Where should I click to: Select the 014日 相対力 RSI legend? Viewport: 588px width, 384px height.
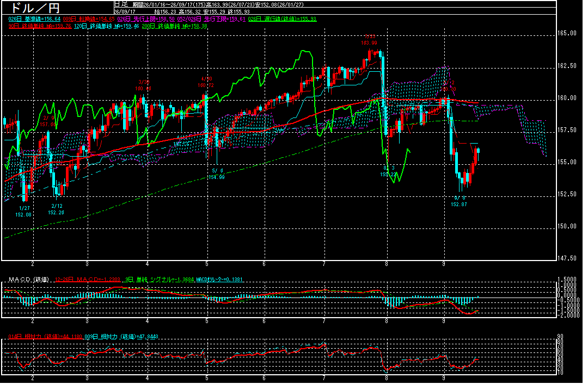[x=45, y=337]
